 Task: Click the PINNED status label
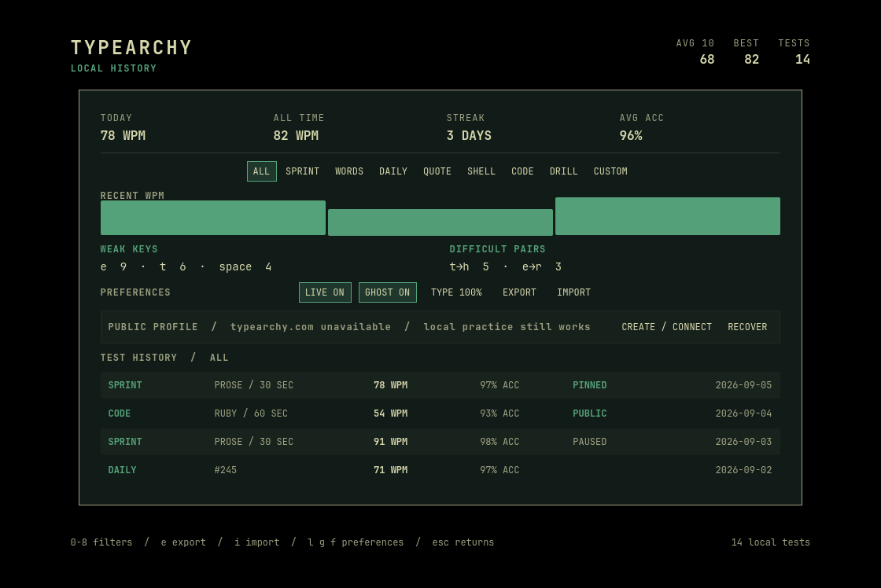coord(589,385)
